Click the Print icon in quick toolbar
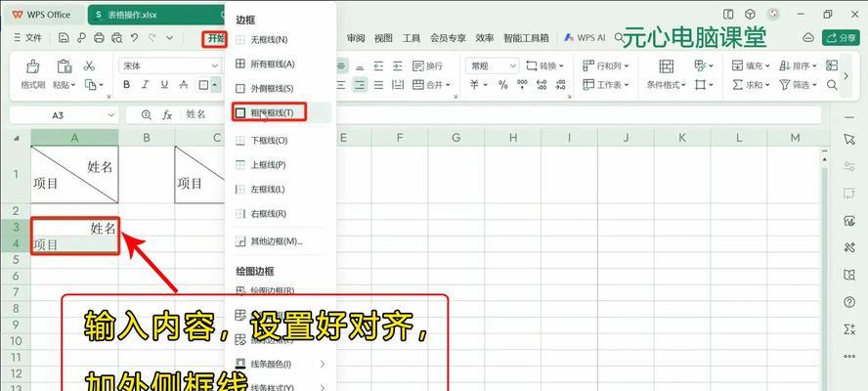This screenshot has width=868, height=391. point(99,38)
